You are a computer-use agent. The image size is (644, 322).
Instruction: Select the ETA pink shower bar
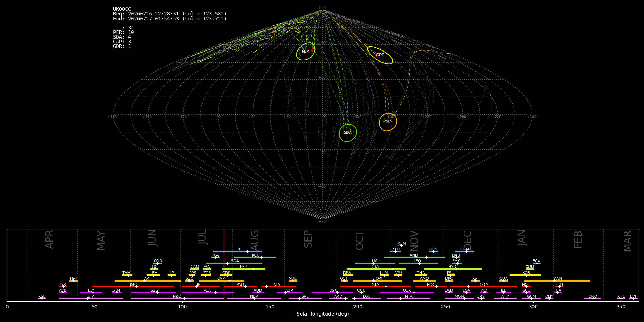(x=91, y=298)
